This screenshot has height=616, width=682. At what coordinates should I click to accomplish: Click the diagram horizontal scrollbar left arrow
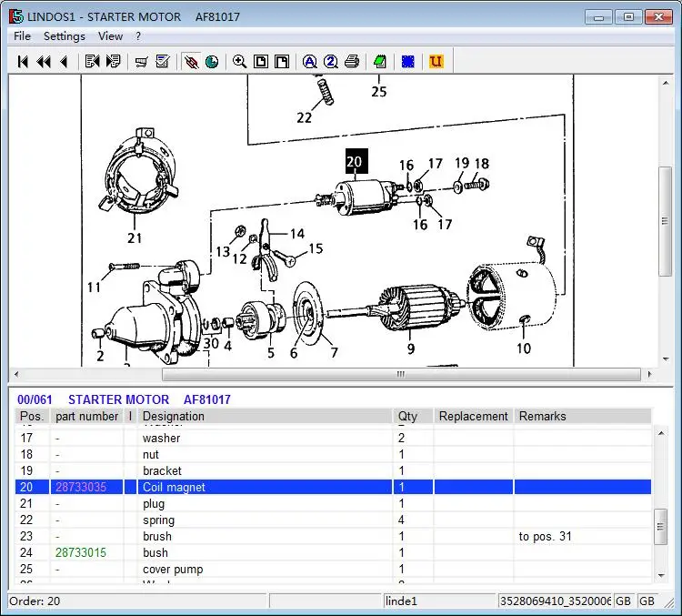pyautogui.click(x=16, y=374)
